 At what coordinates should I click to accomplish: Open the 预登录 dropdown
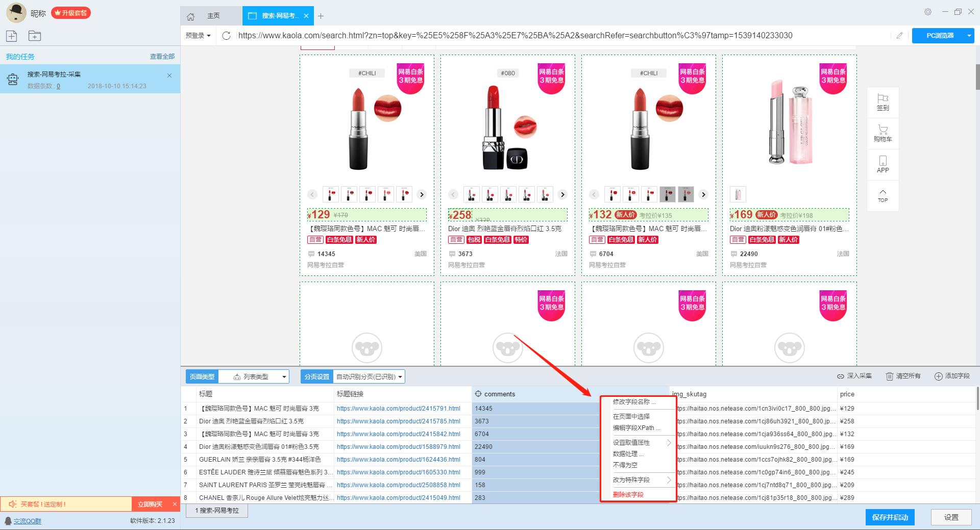pos(198,35)
